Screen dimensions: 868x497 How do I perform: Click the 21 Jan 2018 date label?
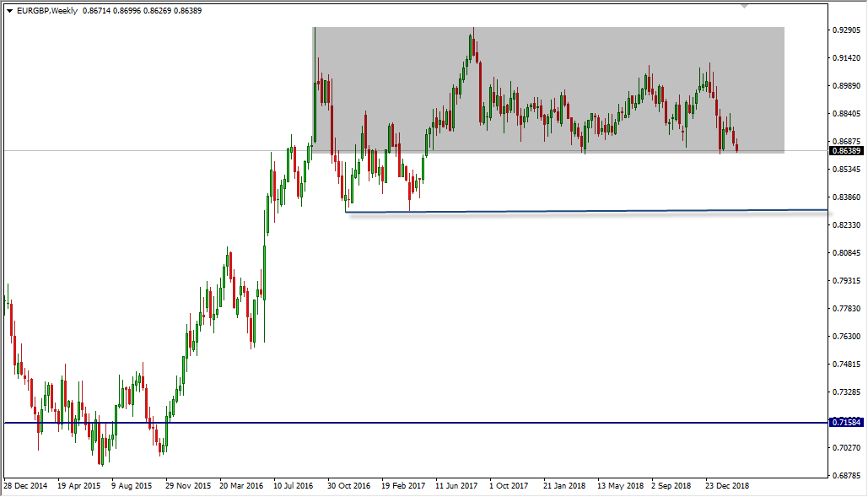(x=564, y=485)
